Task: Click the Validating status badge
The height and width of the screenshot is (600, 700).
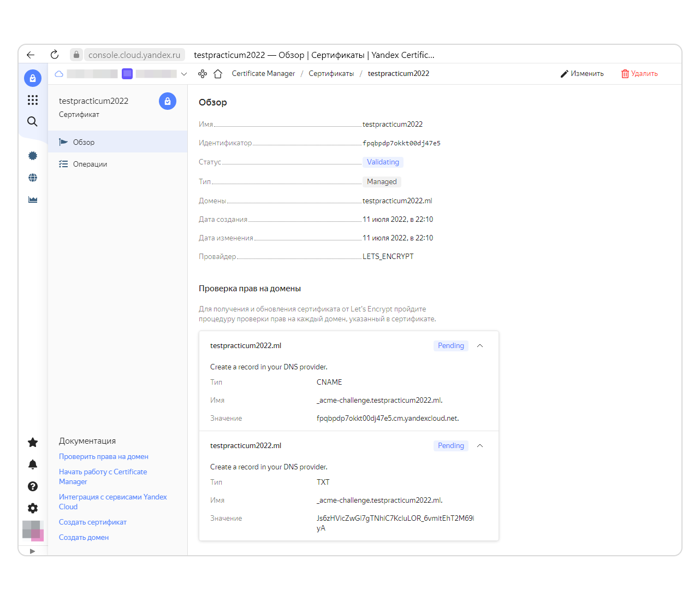Action: coord(383,162)
